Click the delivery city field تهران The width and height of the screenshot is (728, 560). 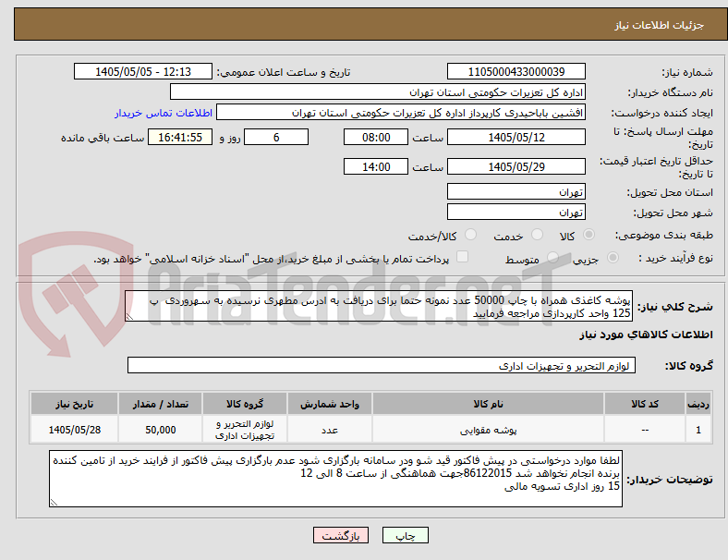pos(516,212)
